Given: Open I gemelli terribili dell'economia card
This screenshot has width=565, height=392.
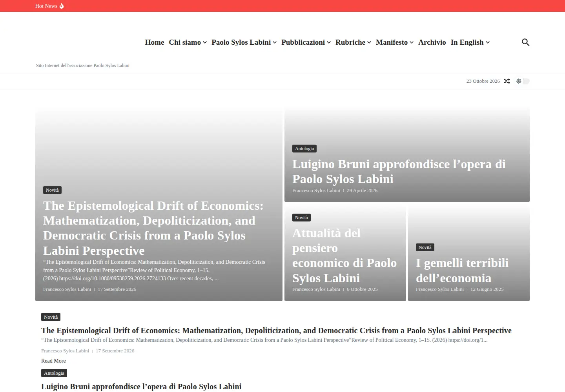Looking at the screenshot, I should coord(462,270).
